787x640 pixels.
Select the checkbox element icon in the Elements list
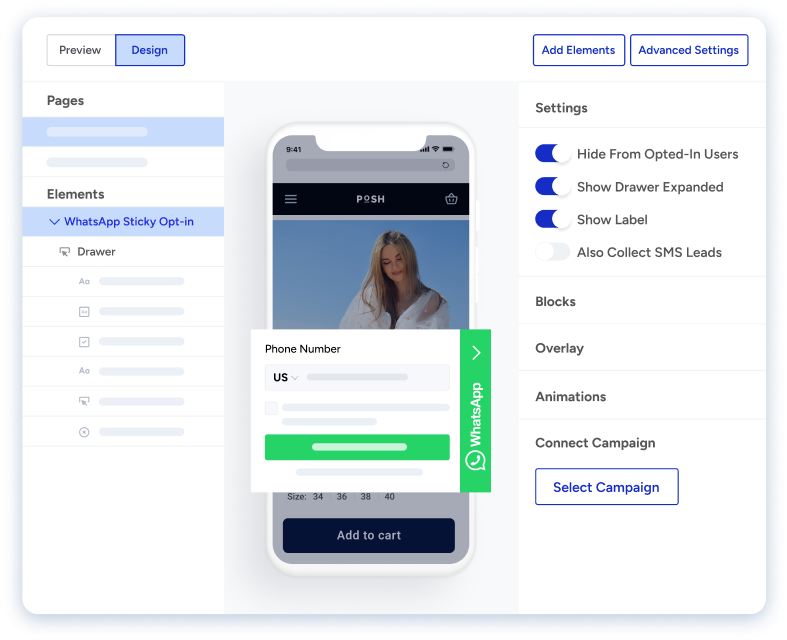pyautogui.click(x=84, y=342)
